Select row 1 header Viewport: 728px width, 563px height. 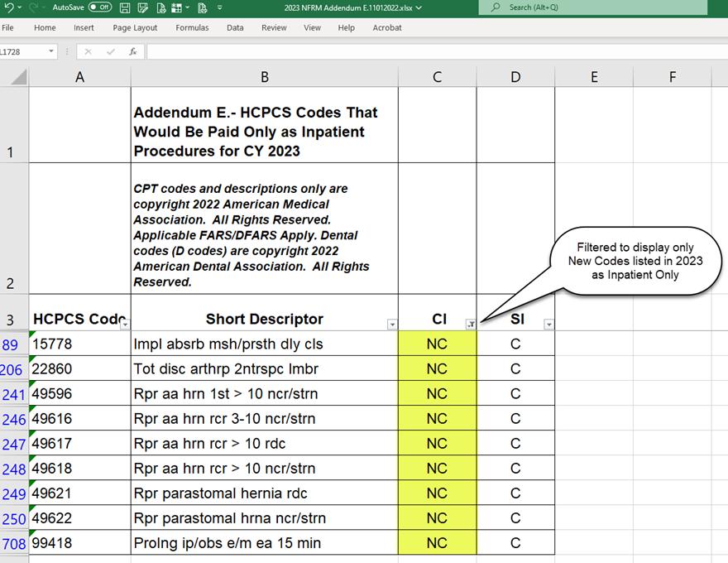point(14,124)
